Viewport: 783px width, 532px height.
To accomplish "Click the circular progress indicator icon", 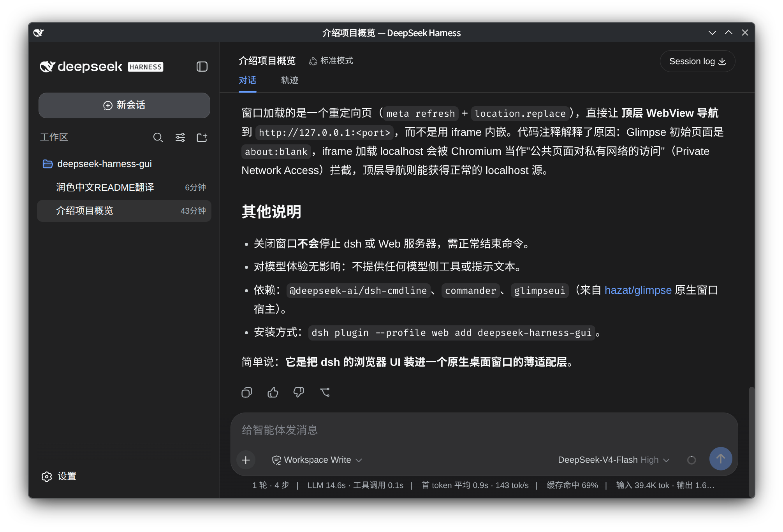I will [x=692, y=460].
